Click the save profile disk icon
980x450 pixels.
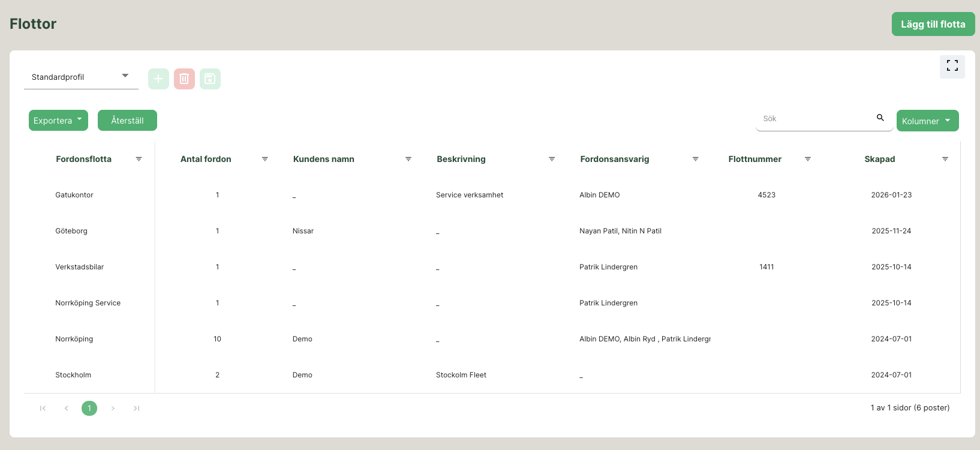click(210, 79)
